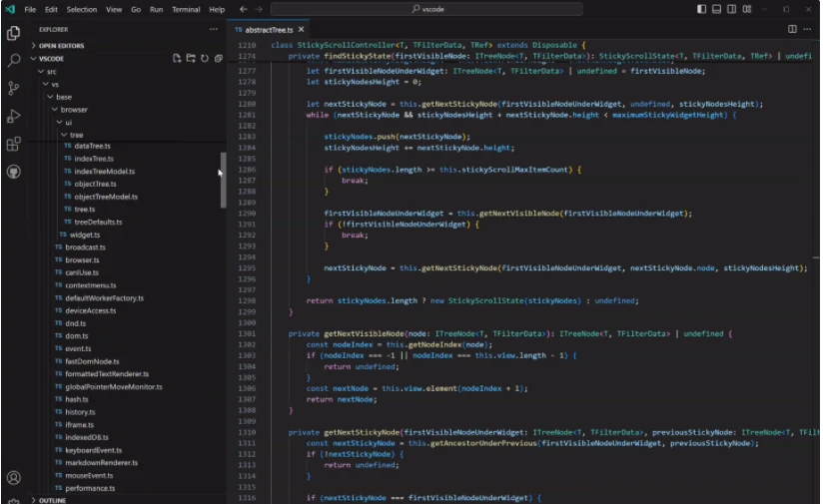Open objectTree.ts file
The width and height of the screenshot is (823, 504).
click(95, 184)
